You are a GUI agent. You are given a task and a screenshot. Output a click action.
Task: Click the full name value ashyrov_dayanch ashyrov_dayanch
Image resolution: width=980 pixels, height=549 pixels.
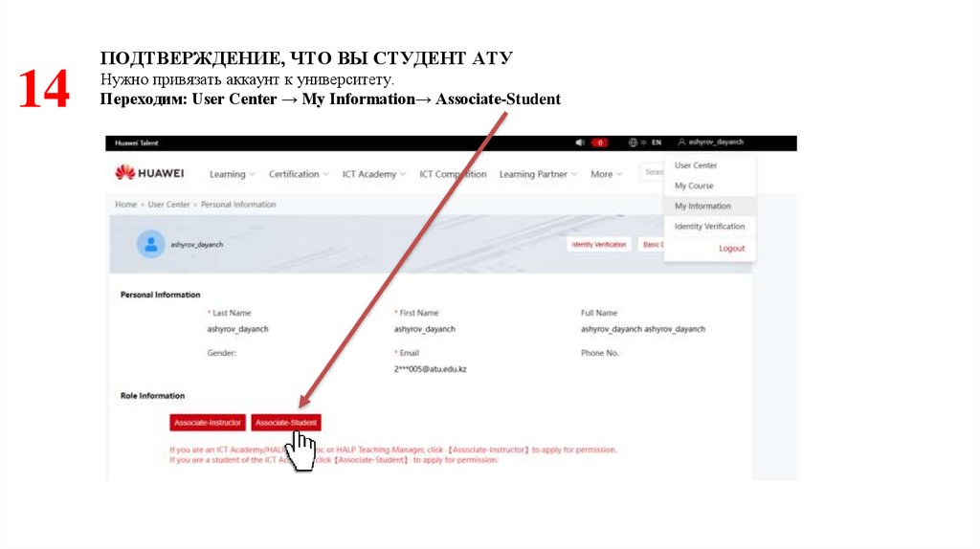(x=643, y=329)
